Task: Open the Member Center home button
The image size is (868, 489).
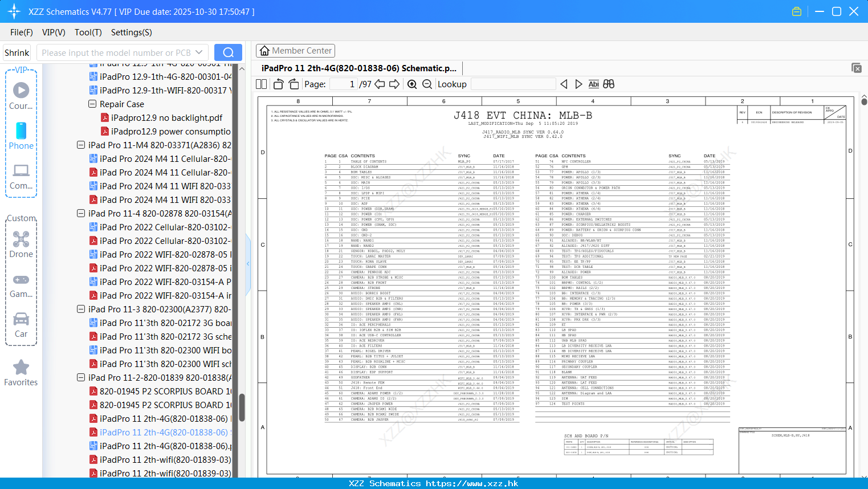Action: 295,51
